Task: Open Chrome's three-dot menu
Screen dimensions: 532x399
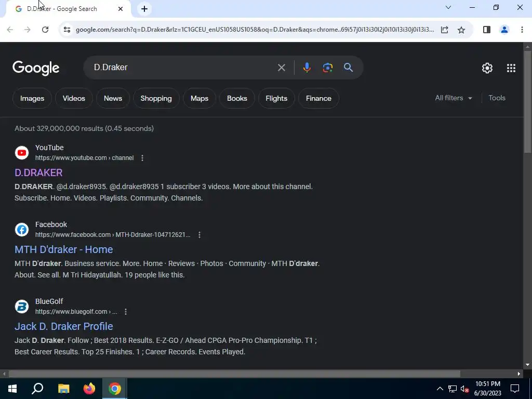Action: [x=522, y=30]
